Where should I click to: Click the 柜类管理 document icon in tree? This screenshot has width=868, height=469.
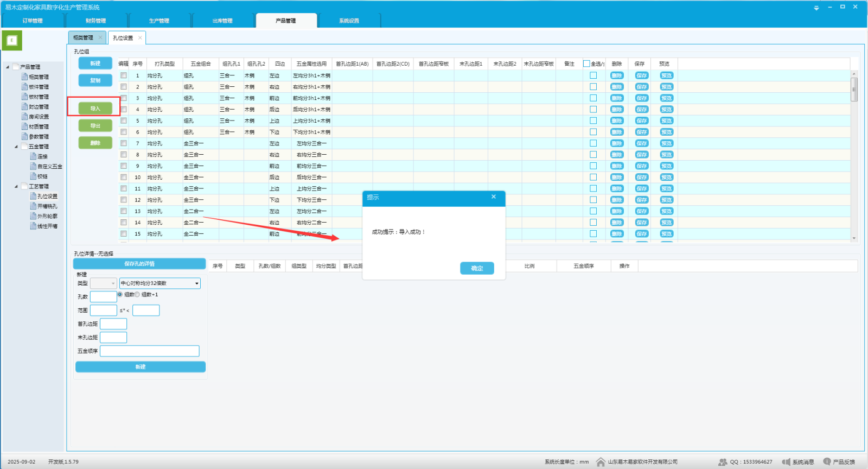point(24,77)
